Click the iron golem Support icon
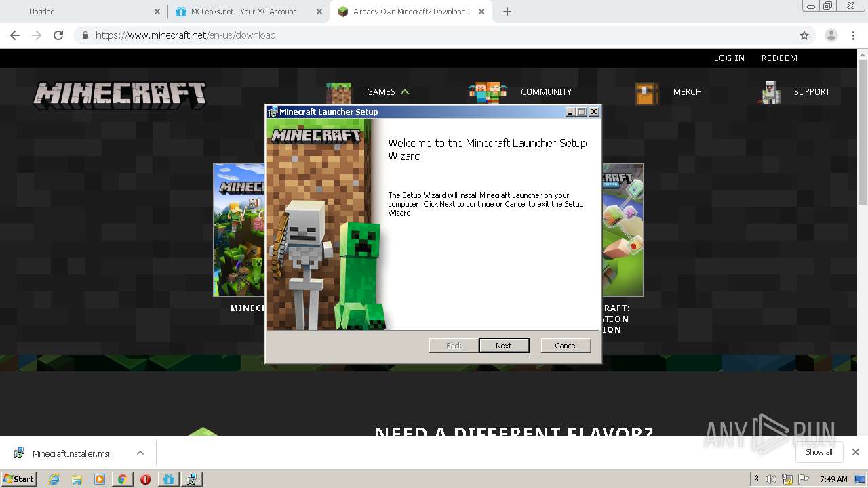This screenshot has height=488, width=868. tap(770, 93)
